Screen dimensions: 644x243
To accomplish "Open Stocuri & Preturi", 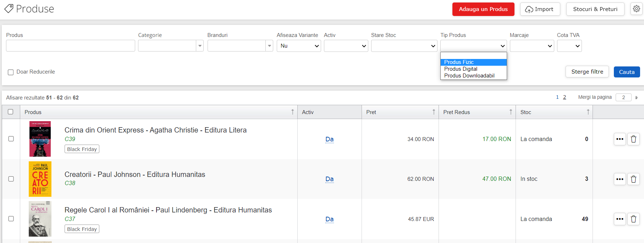I will click(x=595, y=9).
